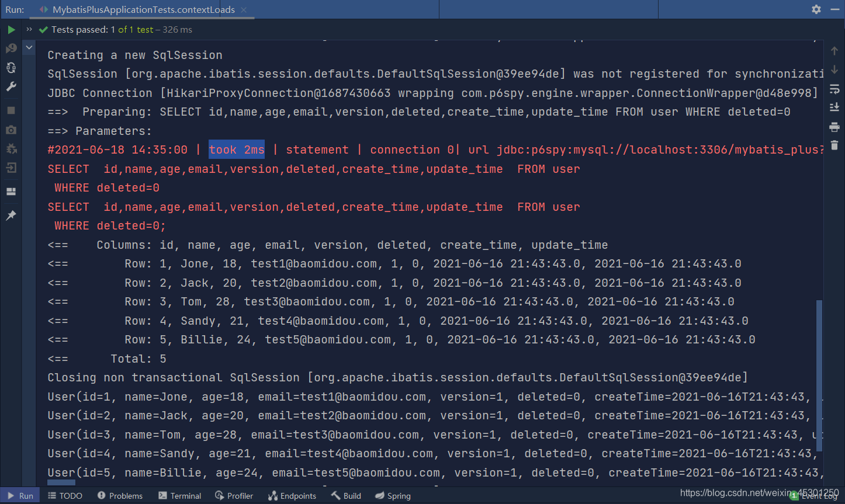The width and height of the screenshot is (845, 504).
Task: Toggle soft-wrap in the console
Action: coord(834,89)
